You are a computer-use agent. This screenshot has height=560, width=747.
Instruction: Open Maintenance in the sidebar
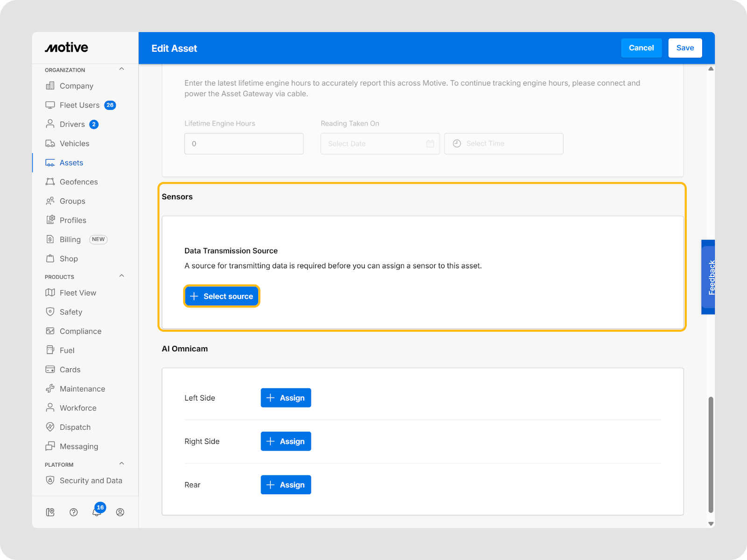[82, 389]
